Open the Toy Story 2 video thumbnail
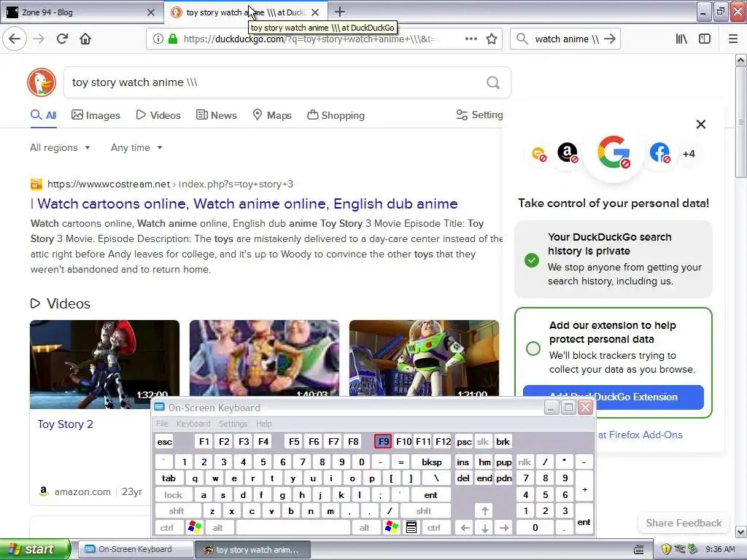 104,365
